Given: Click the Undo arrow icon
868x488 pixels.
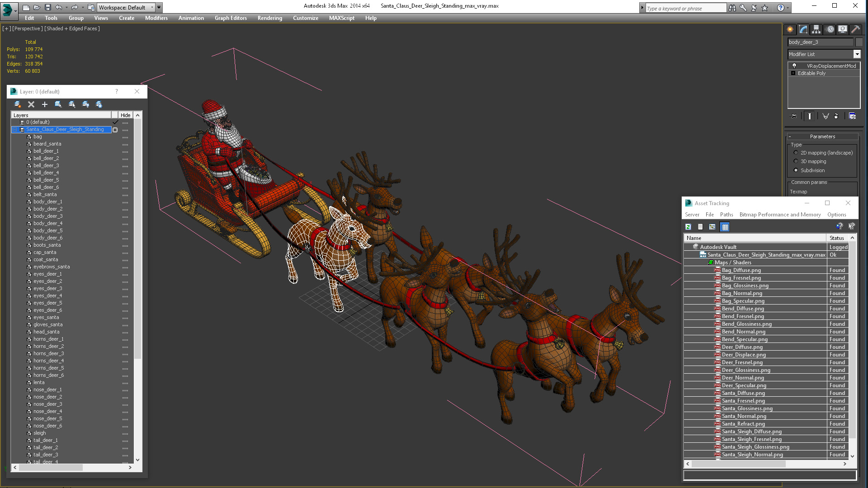Looking at the screenshot, I should point(59,7).
